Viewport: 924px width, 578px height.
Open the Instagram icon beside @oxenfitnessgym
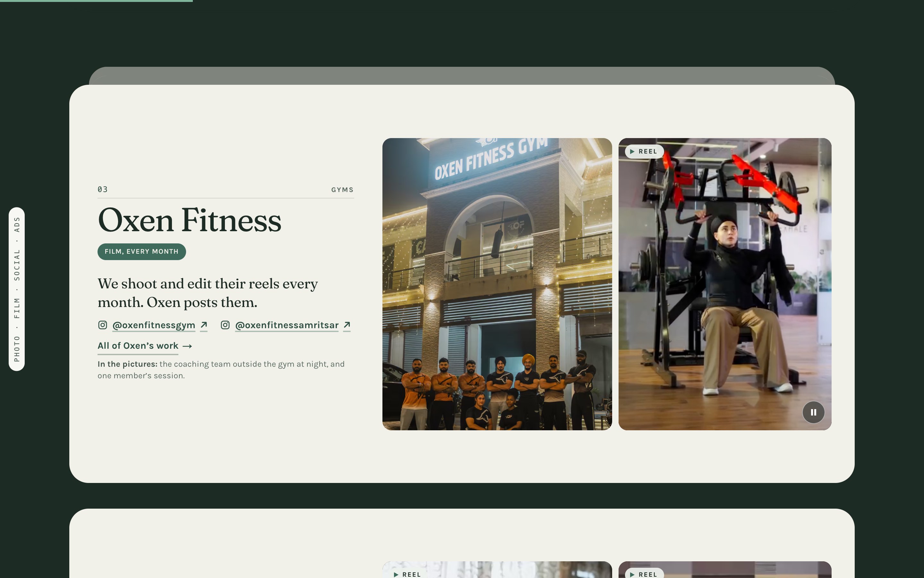pos(102,325)
